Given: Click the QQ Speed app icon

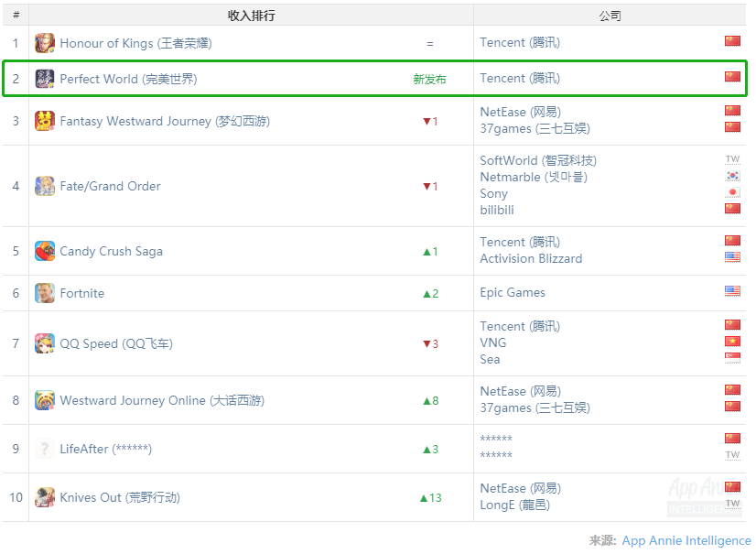Looking at the screenshot, I should pyautogui.click(x=45, y=343).
